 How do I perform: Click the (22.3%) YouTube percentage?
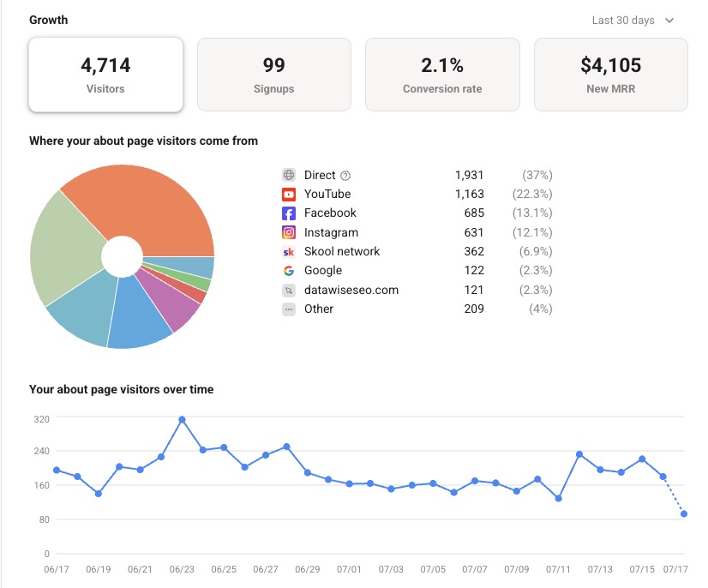click(532, 195)
